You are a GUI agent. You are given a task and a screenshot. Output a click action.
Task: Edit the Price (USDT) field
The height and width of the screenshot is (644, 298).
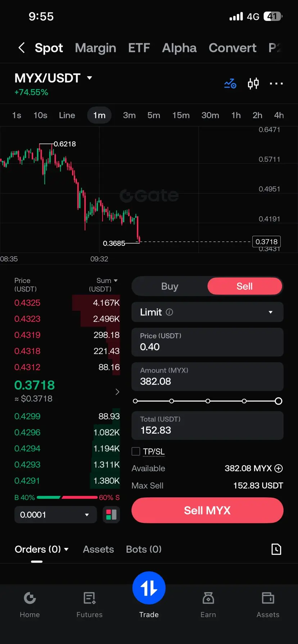(207, 342)
